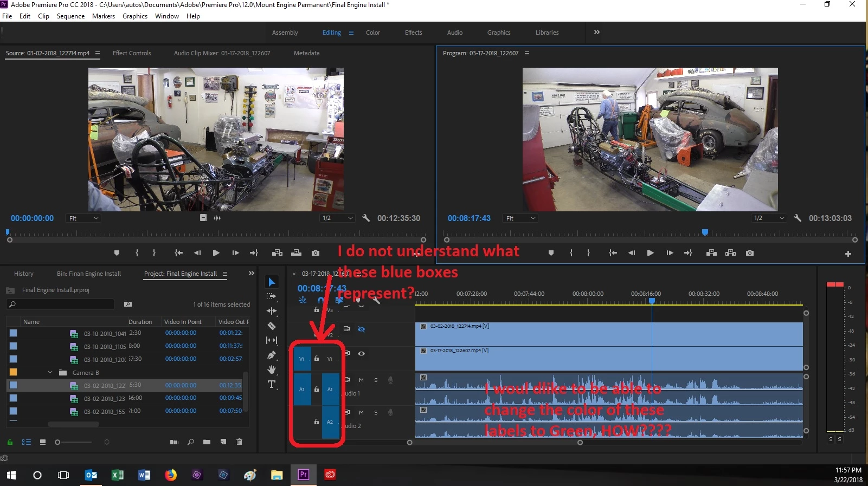Open the Sequence menu
This screenshot has height=486, width=868.
tap(70, 16)
